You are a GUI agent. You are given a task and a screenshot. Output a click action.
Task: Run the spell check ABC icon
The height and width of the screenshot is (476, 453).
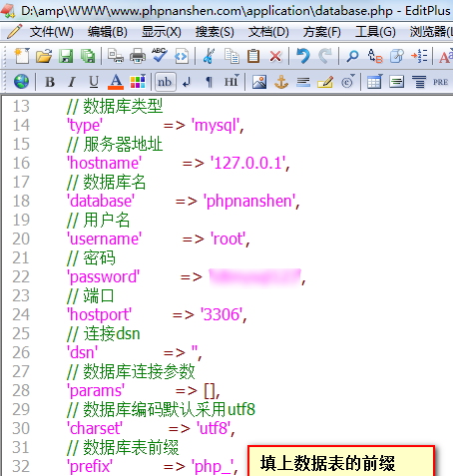click(x=160, y=55)
